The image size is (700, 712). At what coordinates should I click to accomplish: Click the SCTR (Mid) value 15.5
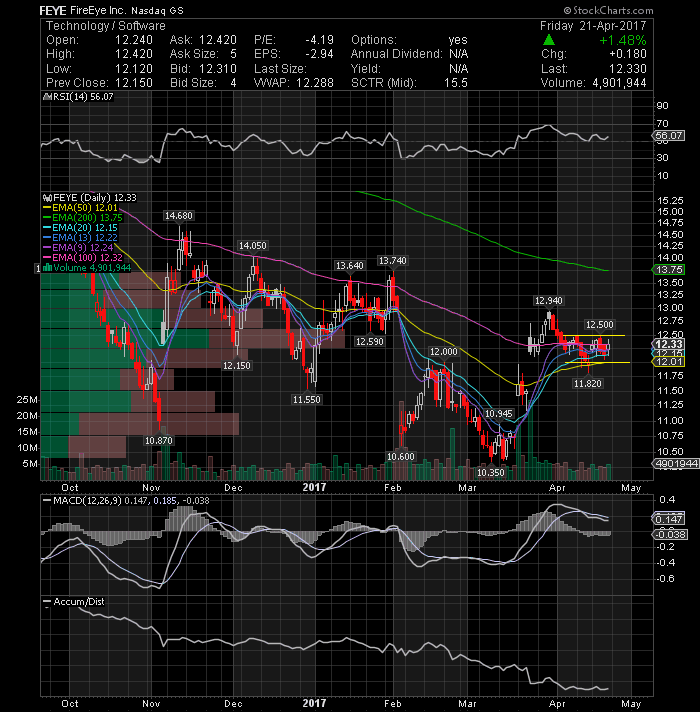(x=456, y=83)
